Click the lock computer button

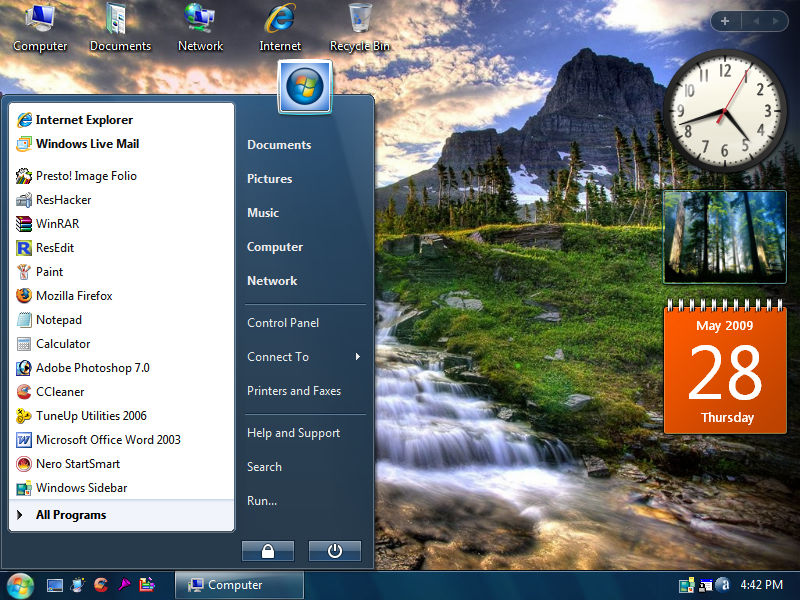268,551
